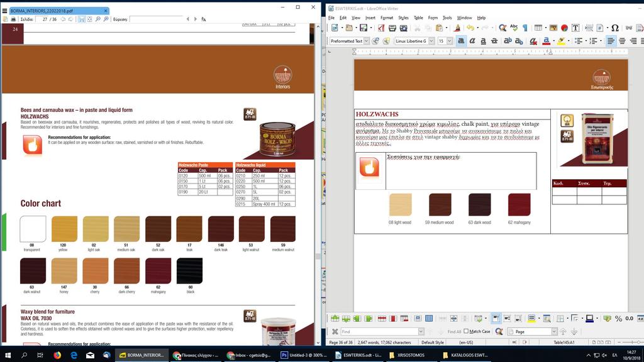644x362 pixels.
Task: Open the font size 15 dropdown
Action: click(x=449, y=41)
